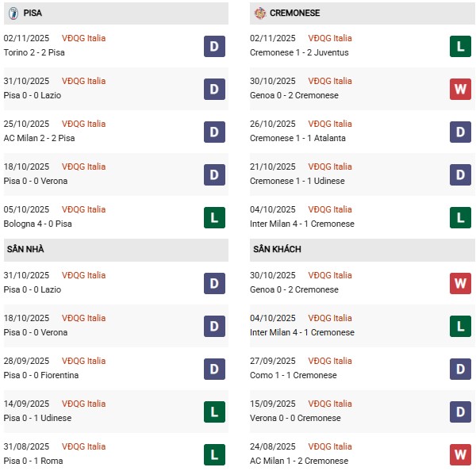Viewport: 476px width, 471px height.
Task: Select the SÂN NHÀ section header
Action: click(25, 250)
